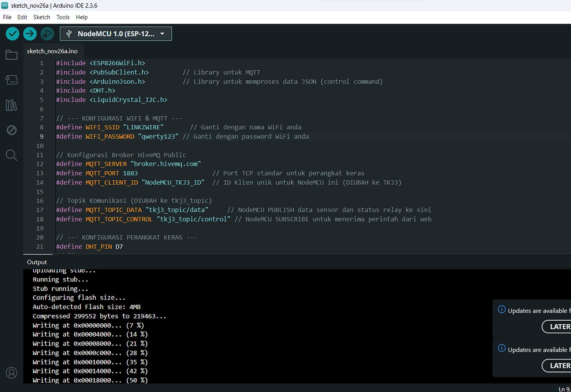Click the user account icon in the sidebar
Screen dimensions: 571x392
coord(11,373)
